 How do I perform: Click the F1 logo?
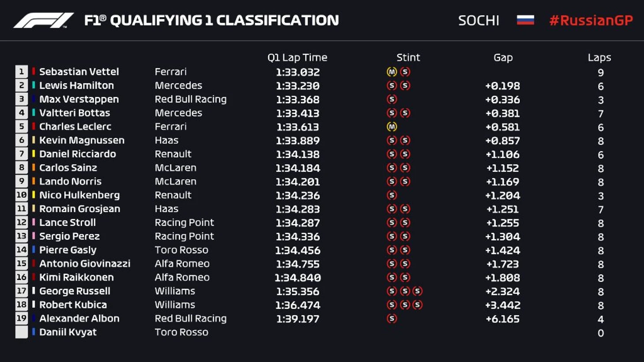pyautogui.click(x=43, y=20)
